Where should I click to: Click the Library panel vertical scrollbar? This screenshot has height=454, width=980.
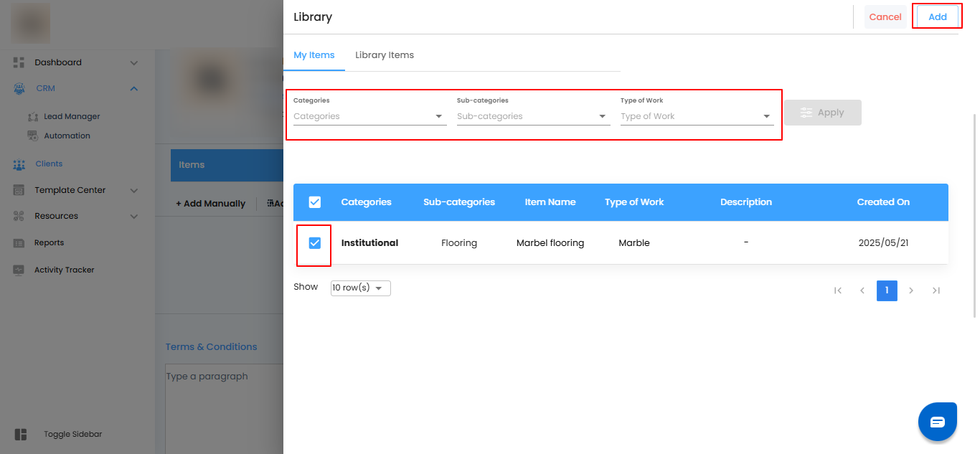pos(974,215)
